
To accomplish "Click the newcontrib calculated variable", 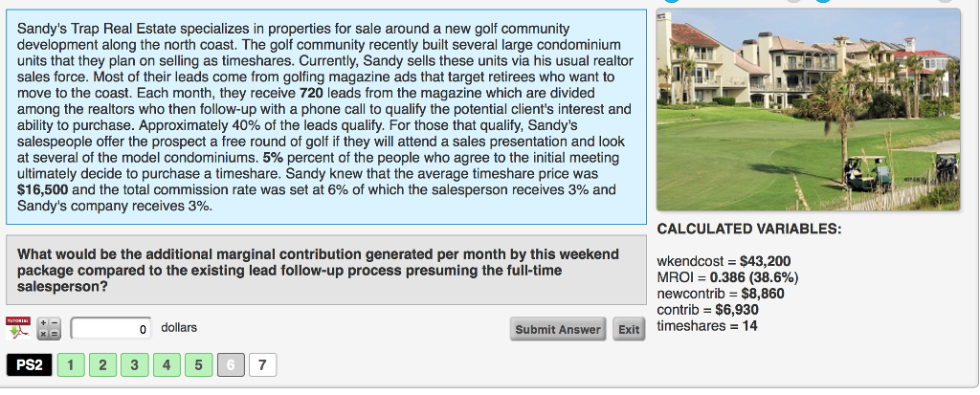I will click(720, 294).
